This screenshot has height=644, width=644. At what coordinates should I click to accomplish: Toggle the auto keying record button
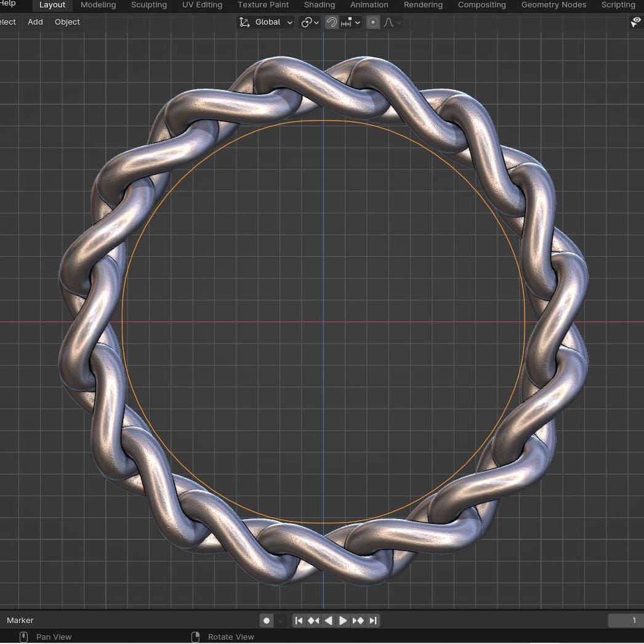[x=266, y=621]
